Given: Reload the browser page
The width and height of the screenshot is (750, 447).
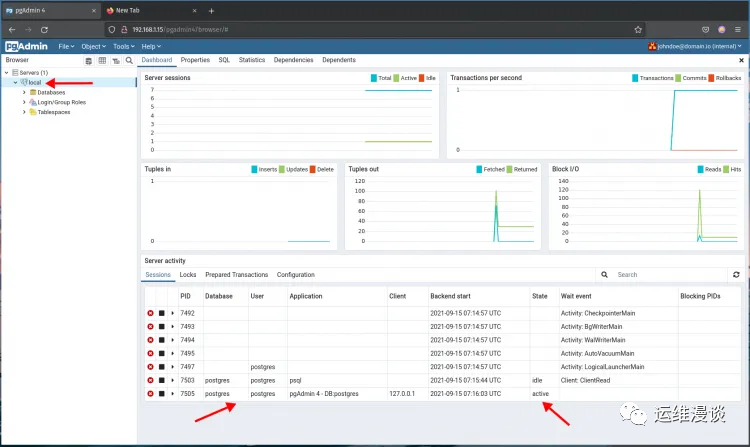Looking at the screenshot, I should point(44,30).
